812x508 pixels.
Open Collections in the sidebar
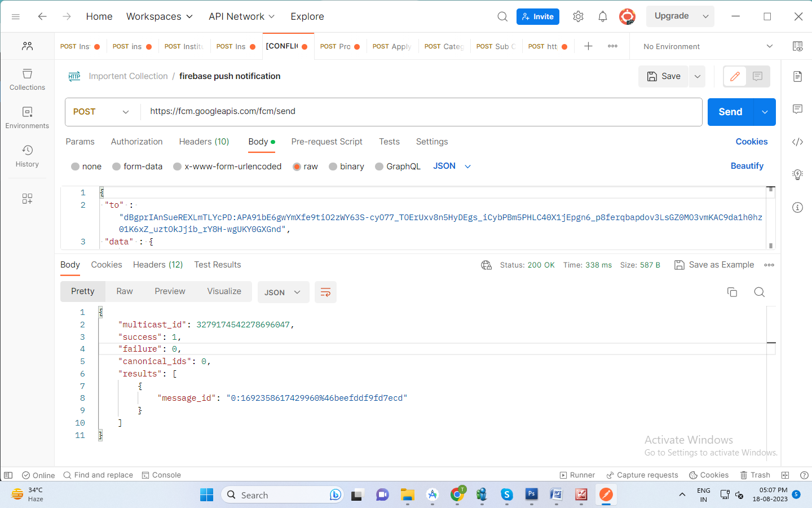pos(27,80)
